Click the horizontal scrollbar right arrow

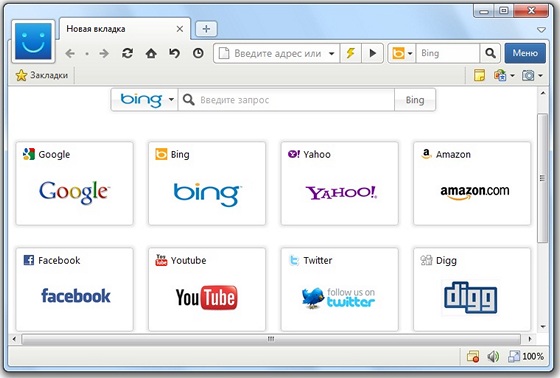530,339
